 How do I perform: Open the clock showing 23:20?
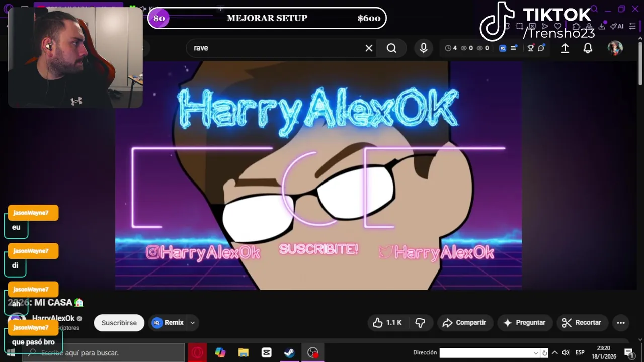tap(604, 352)
